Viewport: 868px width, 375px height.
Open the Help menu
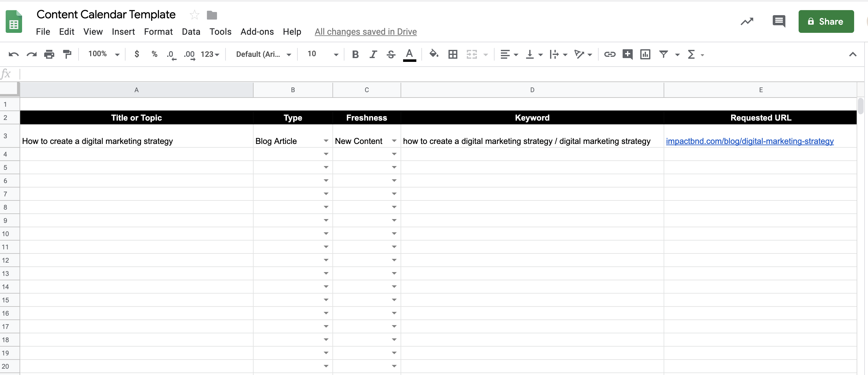click(292, 32)
